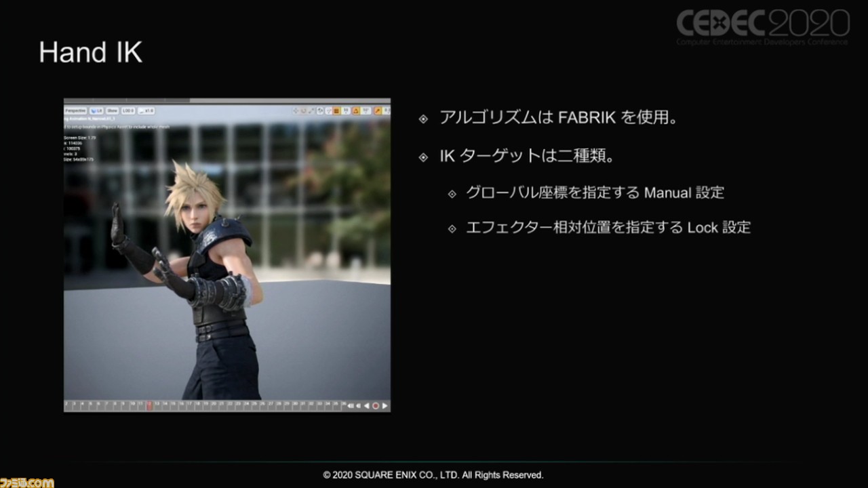
Task: Toggle world/local coordinate space icon
Action: [x=320, y=110]
